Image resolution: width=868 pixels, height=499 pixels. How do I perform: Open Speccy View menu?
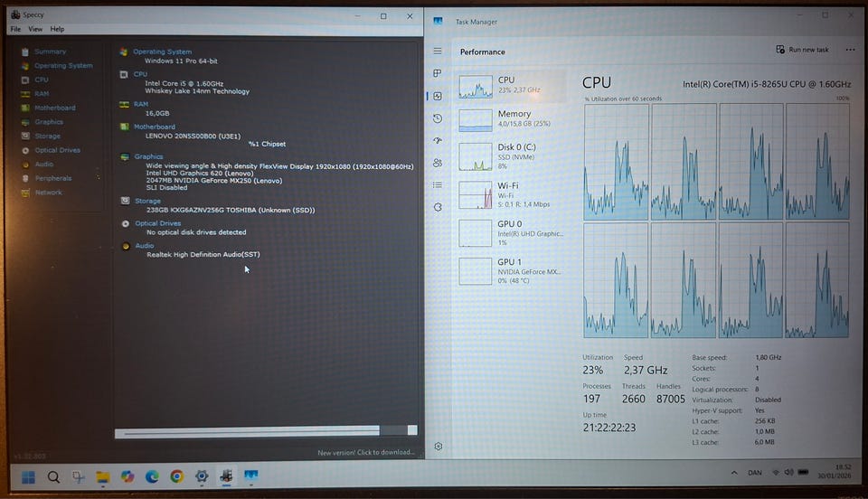(x=35, y=29)
